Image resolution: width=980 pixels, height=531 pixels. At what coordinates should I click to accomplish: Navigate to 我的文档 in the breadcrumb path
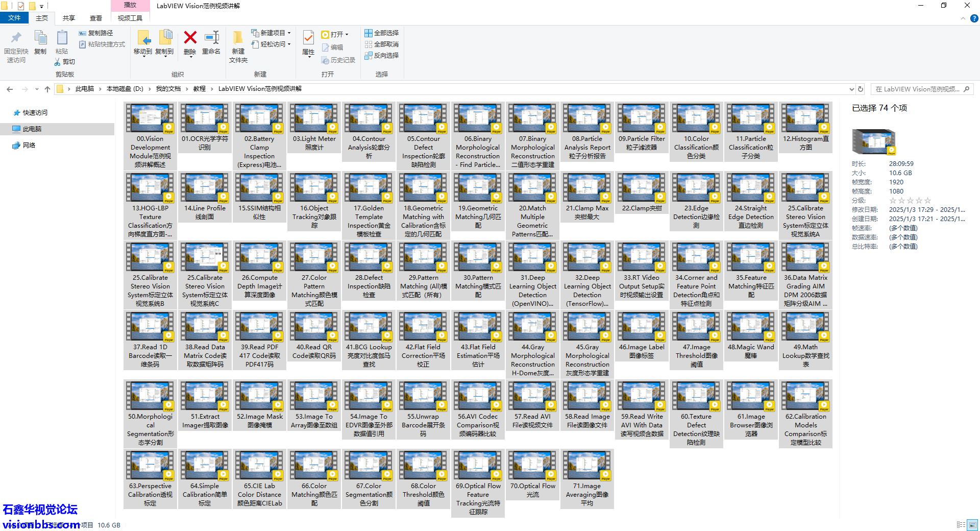168,89
